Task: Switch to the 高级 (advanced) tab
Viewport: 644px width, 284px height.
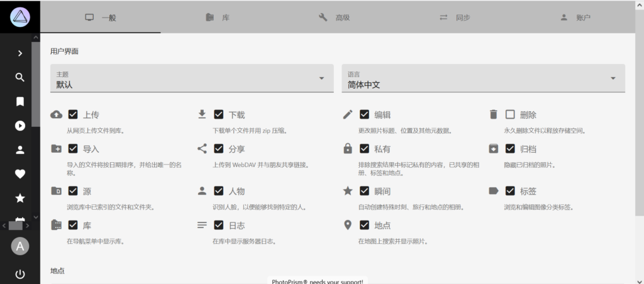Action: 334,18
